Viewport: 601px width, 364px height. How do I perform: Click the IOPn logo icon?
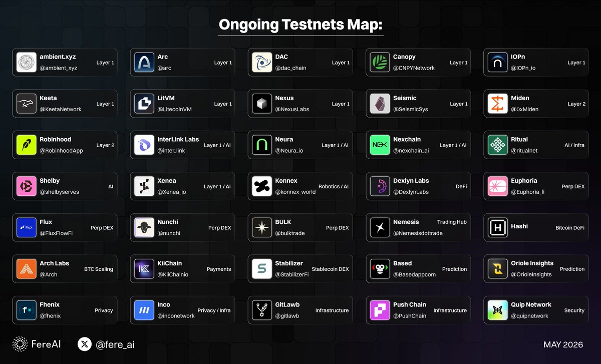[x=497, y=62]
